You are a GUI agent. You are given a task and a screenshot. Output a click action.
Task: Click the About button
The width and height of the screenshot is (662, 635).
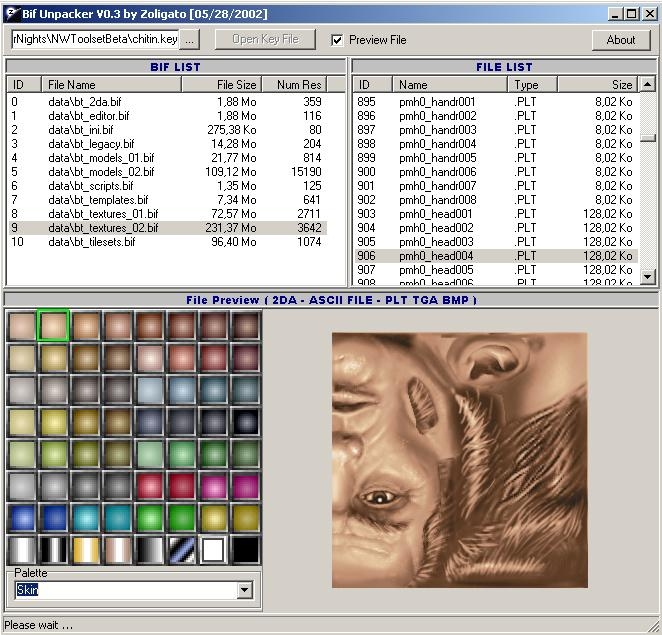click(620, 40)
